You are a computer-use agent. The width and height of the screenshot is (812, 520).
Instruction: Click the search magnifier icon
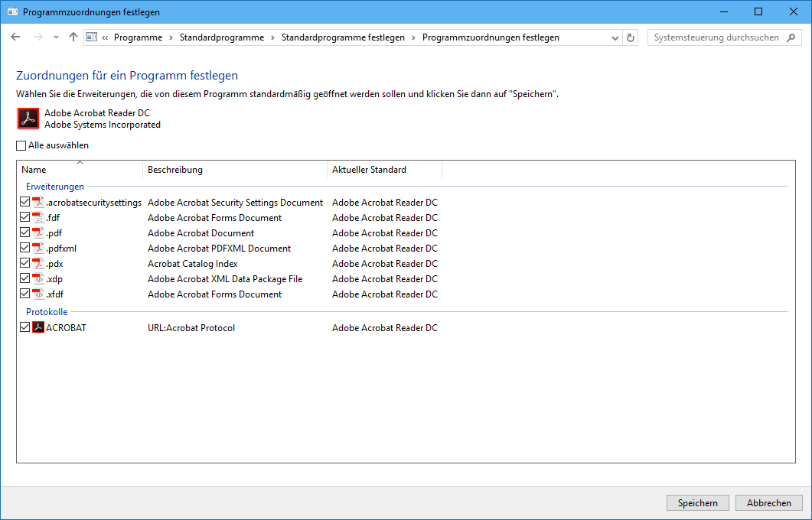pos(791,37)
